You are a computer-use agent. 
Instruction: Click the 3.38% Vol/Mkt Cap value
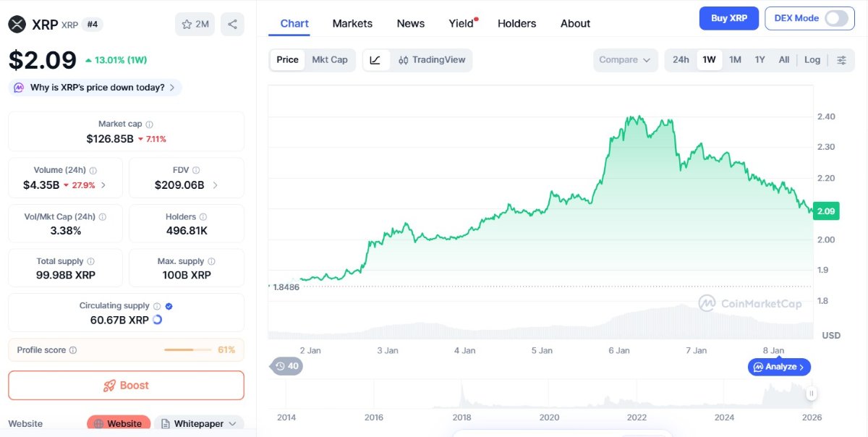[66, 231]
